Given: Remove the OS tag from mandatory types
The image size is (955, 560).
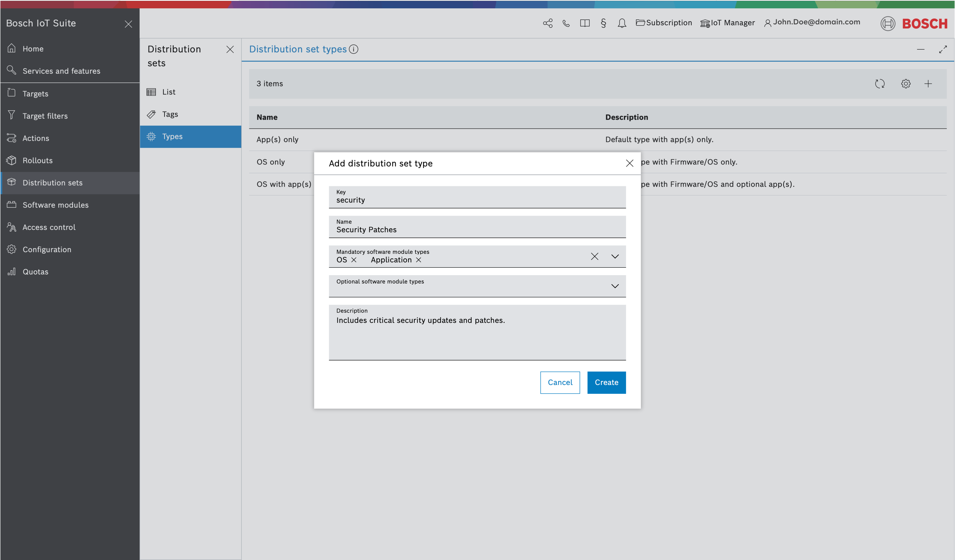Looking at the screenshot, I should pyautogui.click(x=354, y=260).
